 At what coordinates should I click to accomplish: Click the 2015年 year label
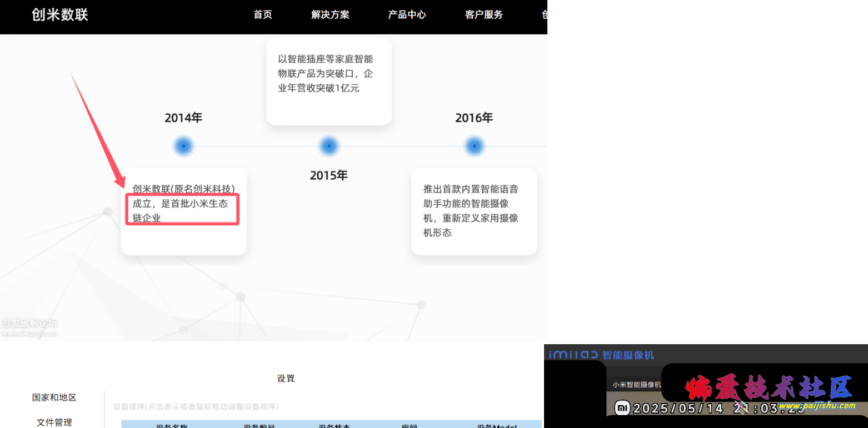(329, 175)
